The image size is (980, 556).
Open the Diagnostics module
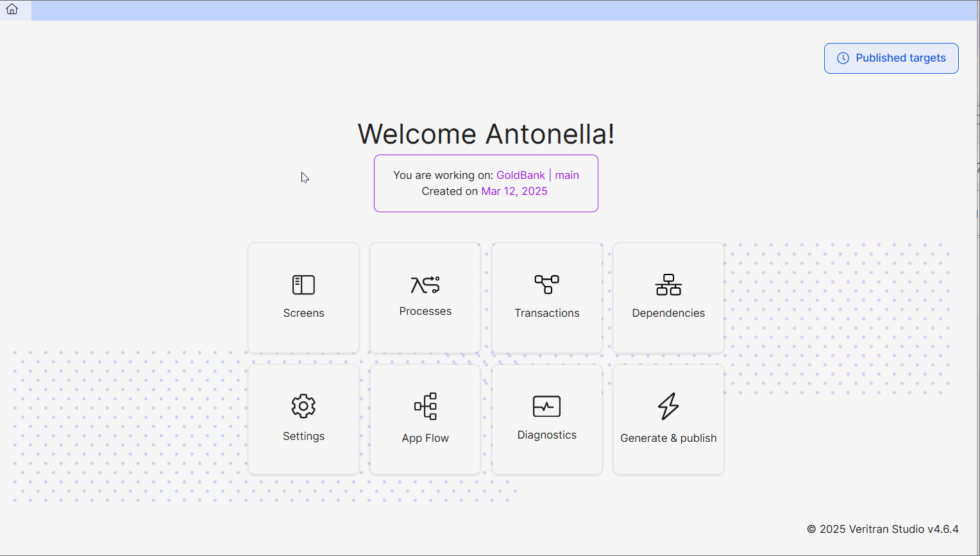pos(546,419)
